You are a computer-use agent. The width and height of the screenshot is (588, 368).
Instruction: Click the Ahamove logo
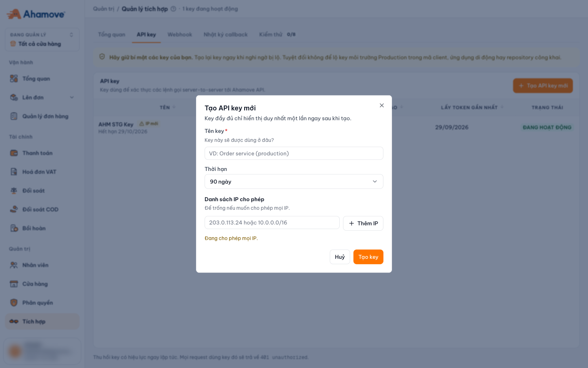tap(36, 14)
